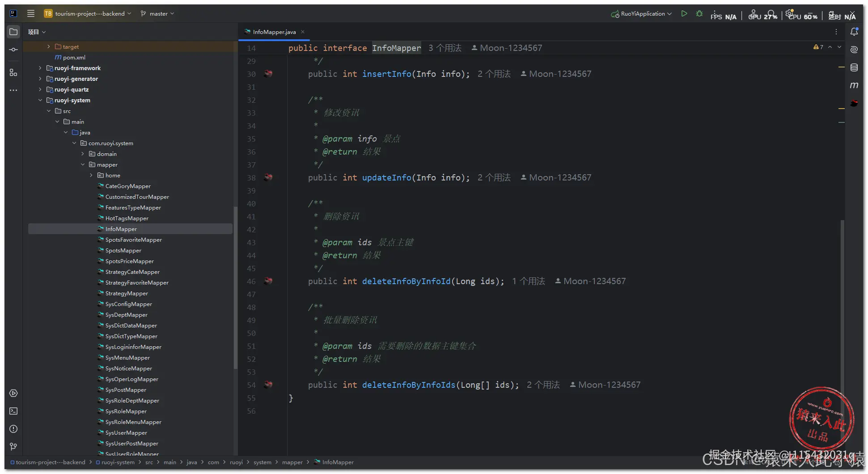868x474 pixels.
Task: Open the main hamburger menu
Action: [31, 13]
